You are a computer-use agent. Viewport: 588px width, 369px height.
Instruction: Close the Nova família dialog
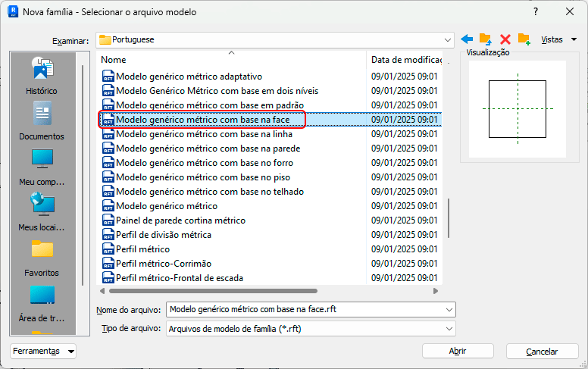pos(570,11)
